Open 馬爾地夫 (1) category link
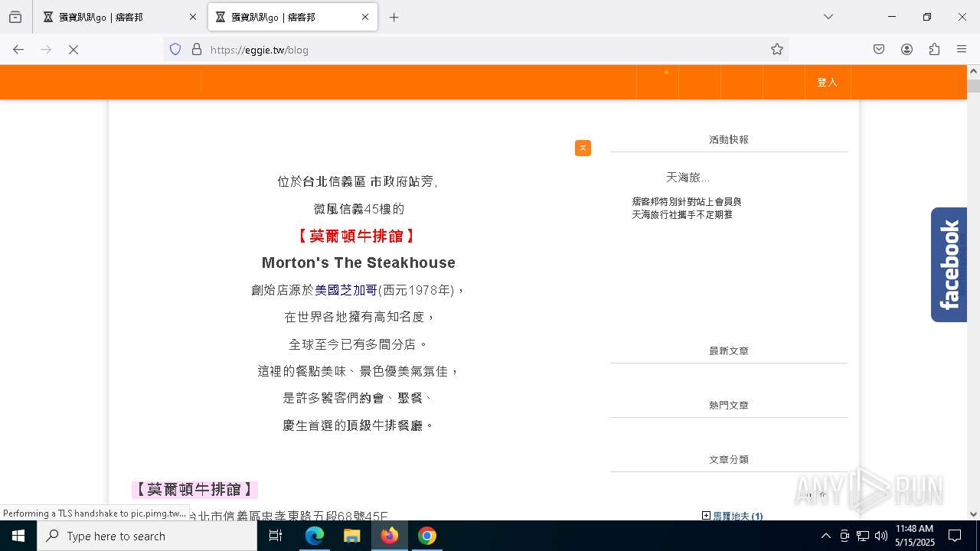 click(x=737, y=517)
